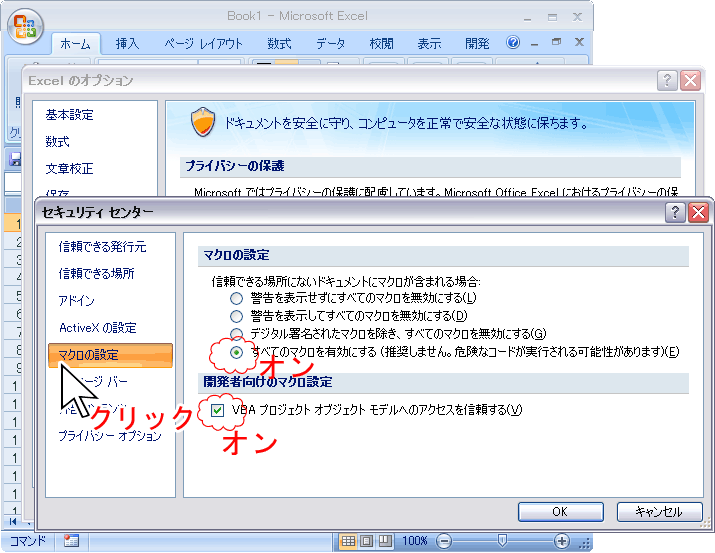
Task: Select アドイン in Security Center
Action: (76, 300)
